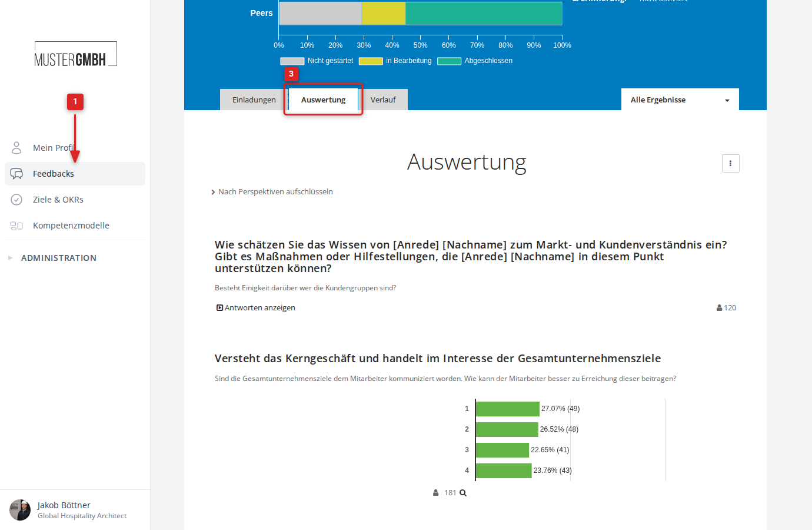Screen dimensions: 812x530
Task: Go to Ziele & OKRs
Action: coord(75,200)
